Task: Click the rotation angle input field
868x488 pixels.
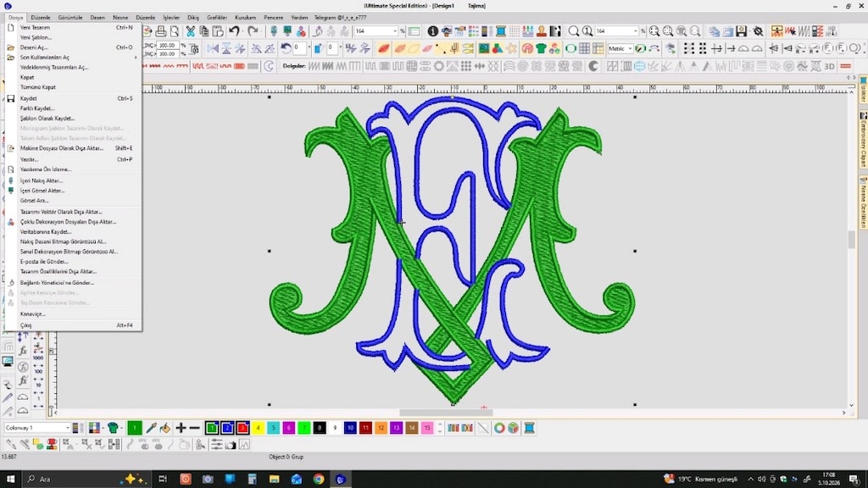Action: pos(299,48)
